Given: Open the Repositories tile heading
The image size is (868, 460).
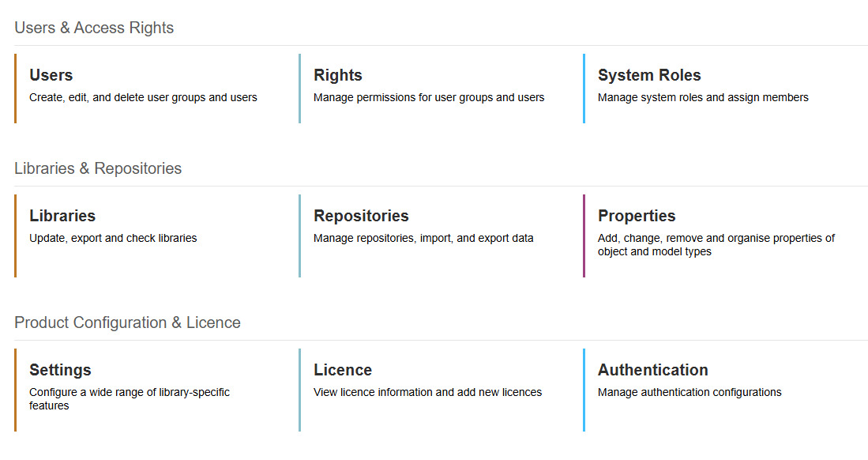Looking at the screenshot, I should tap(361, 216).
